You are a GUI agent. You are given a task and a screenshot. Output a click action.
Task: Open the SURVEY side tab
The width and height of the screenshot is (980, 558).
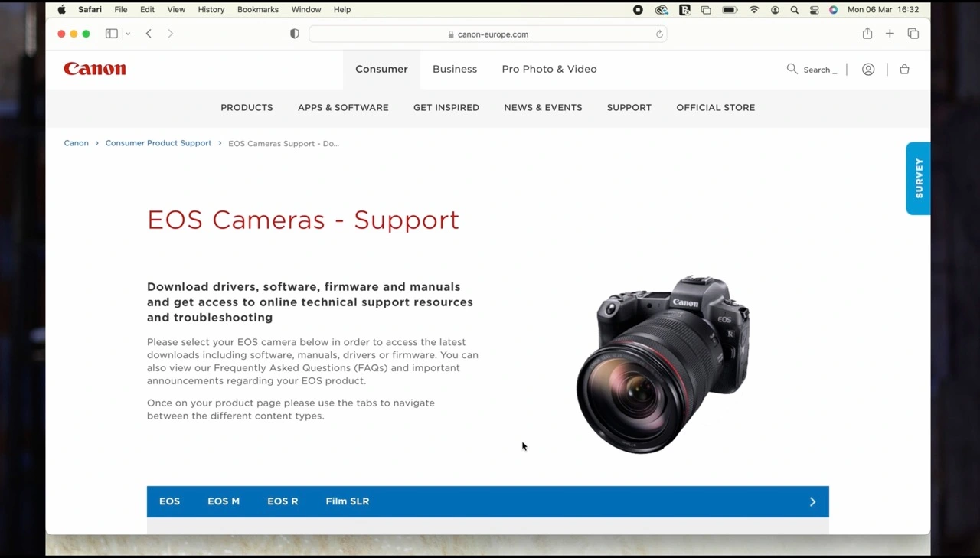[x=918, y=178]
